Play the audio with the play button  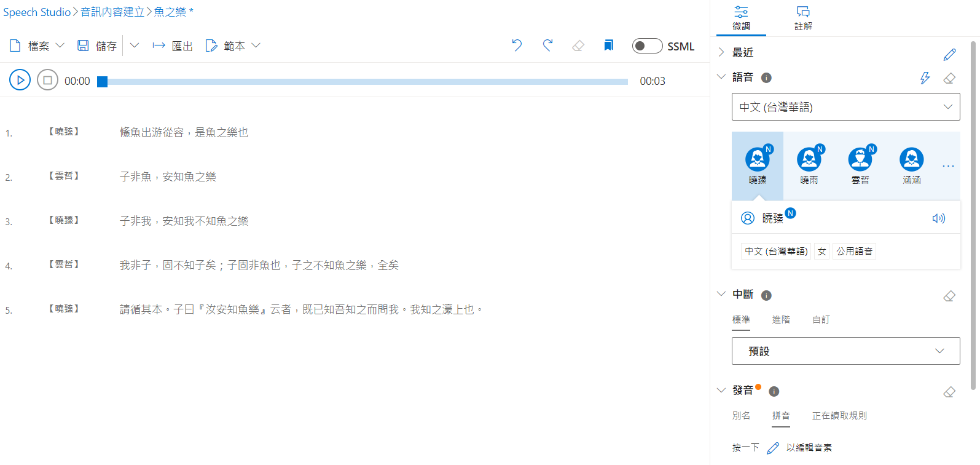[20, 80]
